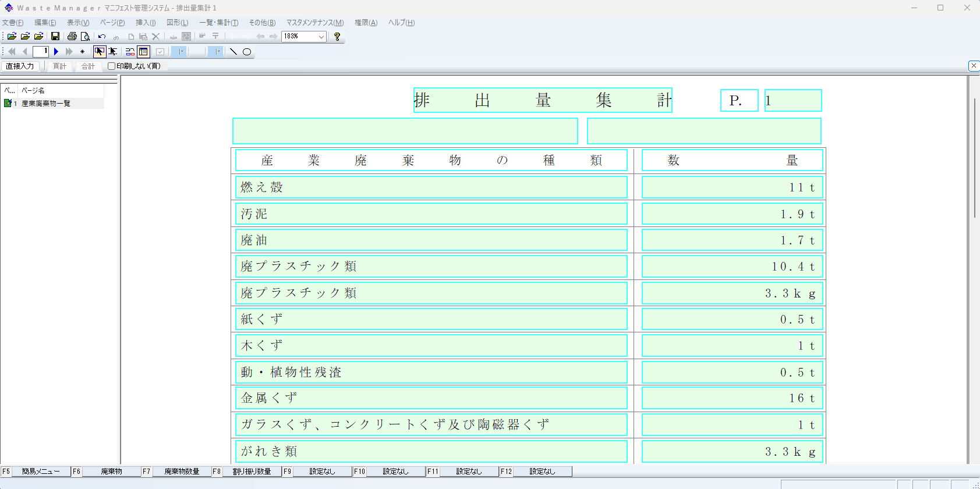Open Print Preview magnifier icon

pos(85,36)
